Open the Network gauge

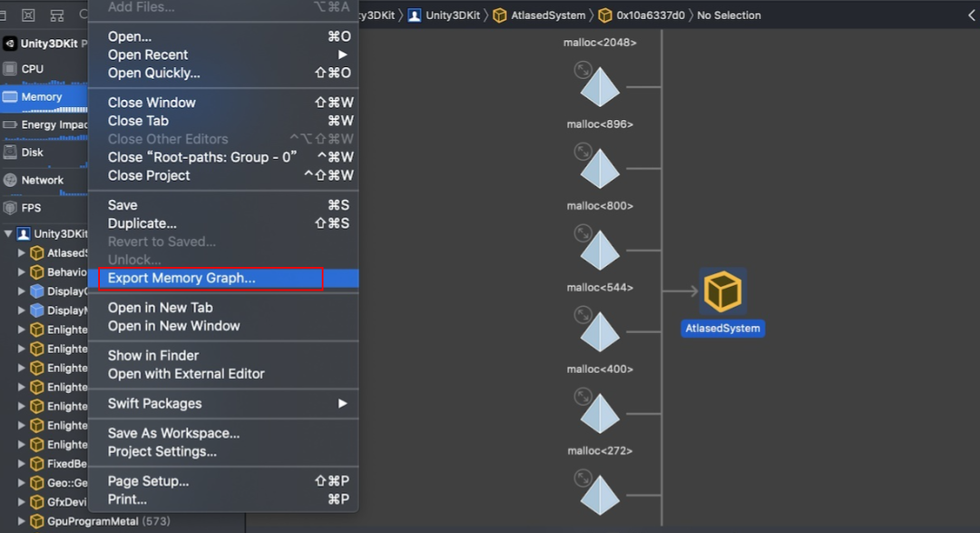(44, 180)
